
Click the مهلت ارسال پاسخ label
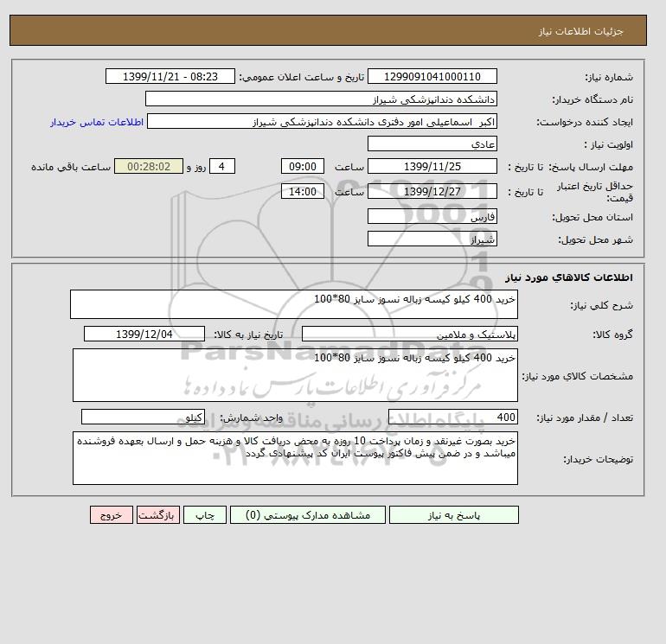(591, 167)
